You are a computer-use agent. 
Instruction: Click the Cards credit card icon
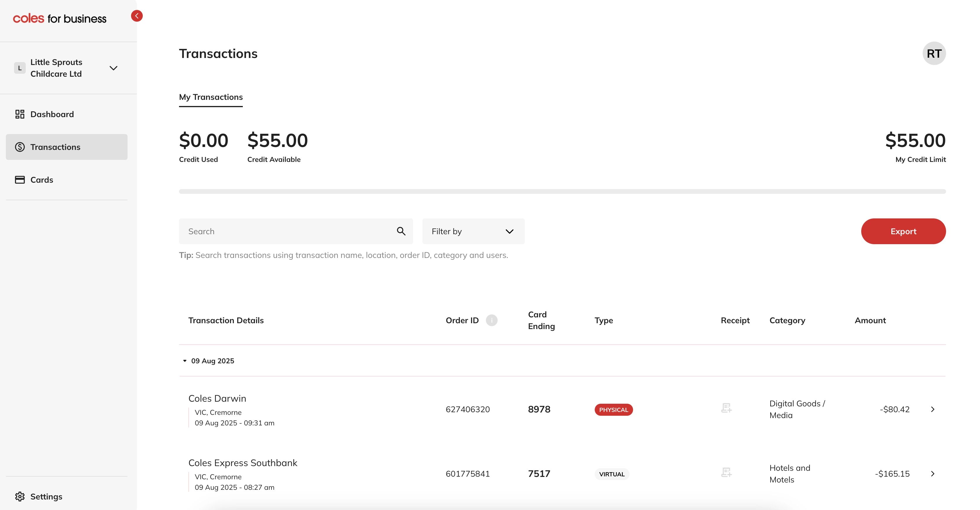(20, 180)
